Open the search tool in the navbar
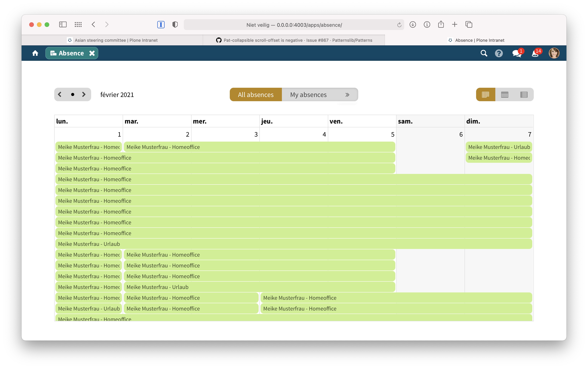This screenshot has width=588, height=369. [x=484, y=53]
